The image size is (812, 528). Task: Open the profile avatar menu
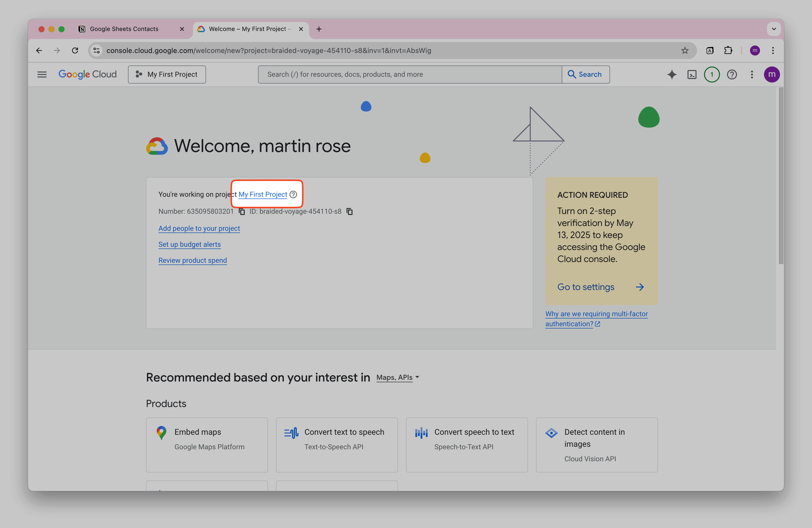coord(772,74)
